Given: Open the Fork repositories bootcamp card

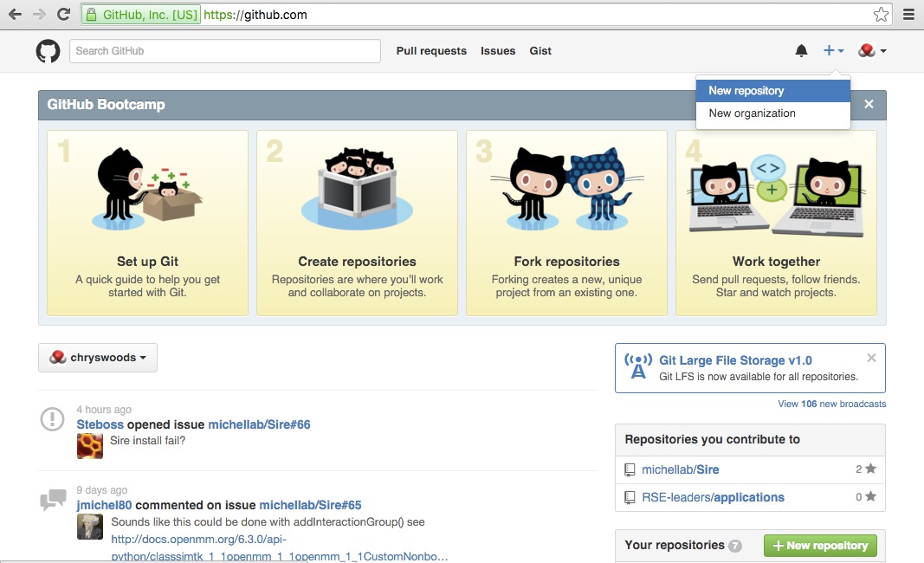Looking at the screenshot, I should tap(566, 223).
